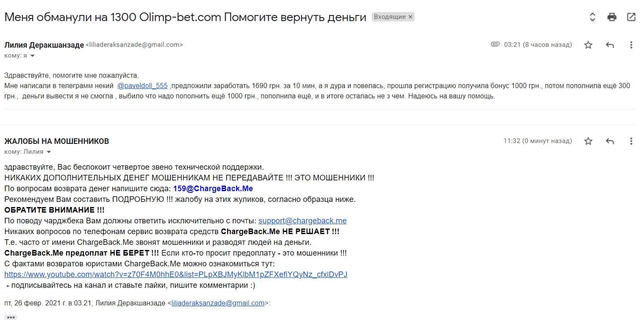Viewport: 644px width, 320px height.
Task: Expand all messages in the thread
Action: pyautogui.click(x=592, y=17)
